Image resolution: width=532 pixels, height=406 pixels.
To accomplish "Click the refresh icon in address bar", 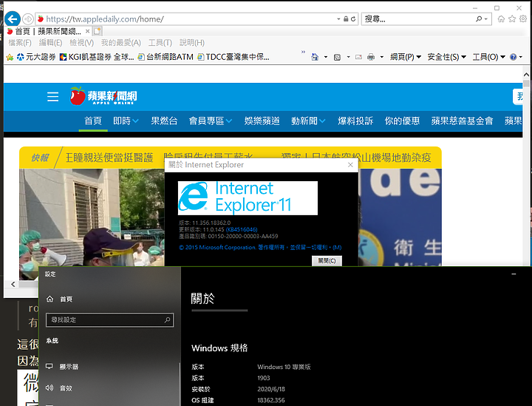I will pos(353,19).
